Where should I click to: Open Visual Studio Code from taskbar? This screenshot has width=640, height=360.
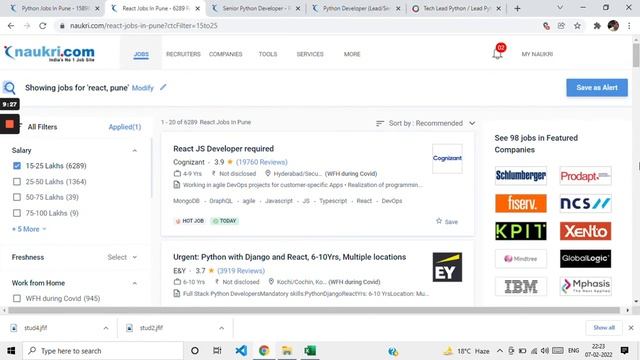(241, 351)
